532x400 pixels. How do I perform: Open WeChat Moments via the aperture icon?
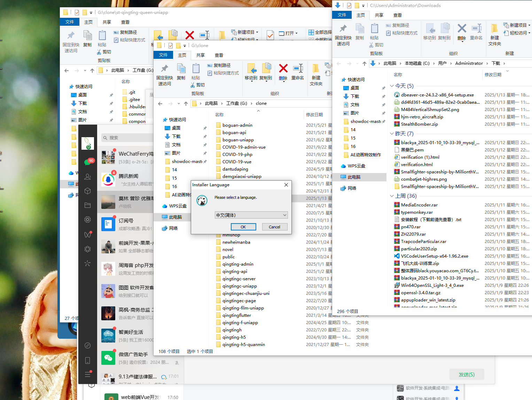coord(88,220)
